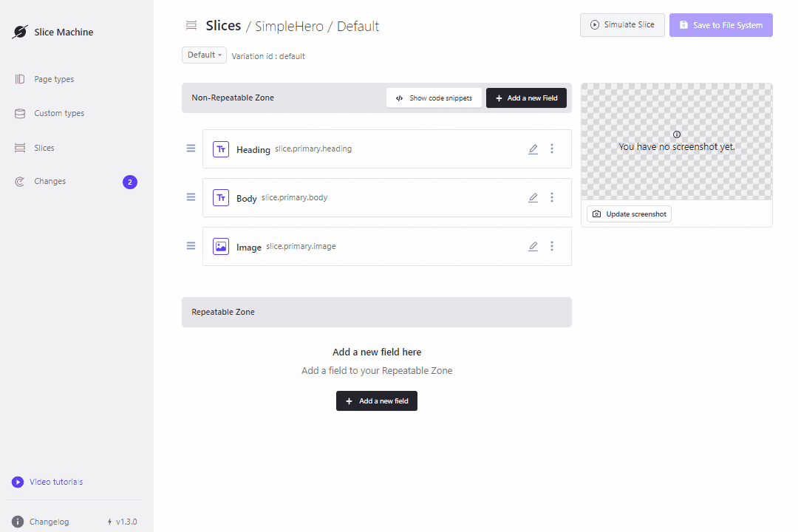Click the drag handle beside the Heading field
This screenshot has height=532, width=798.
click(191, 148)
